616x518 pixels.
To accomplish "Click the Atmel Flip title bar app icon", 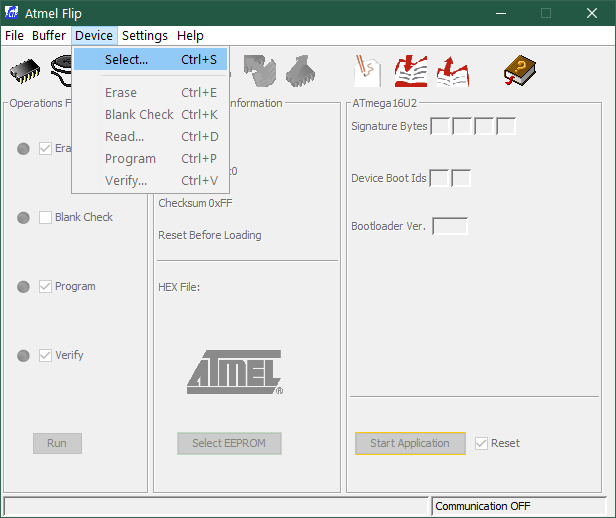I will [11, 13].
